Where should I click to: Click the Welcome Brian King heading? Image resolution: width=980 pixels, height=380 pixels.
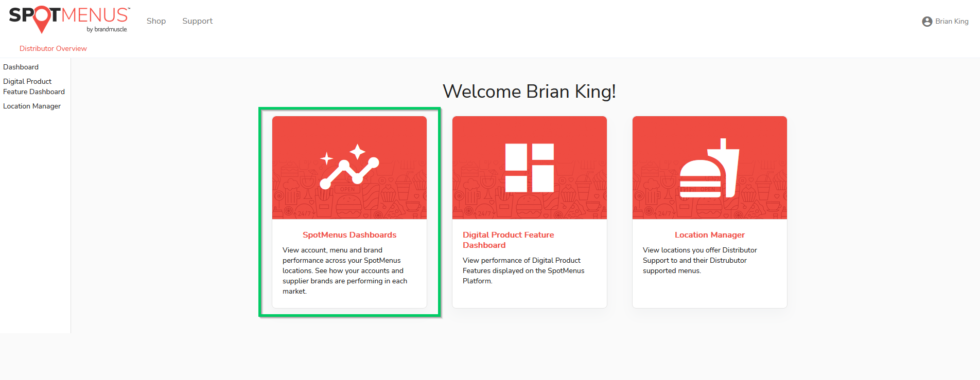[x=529, y=92]
